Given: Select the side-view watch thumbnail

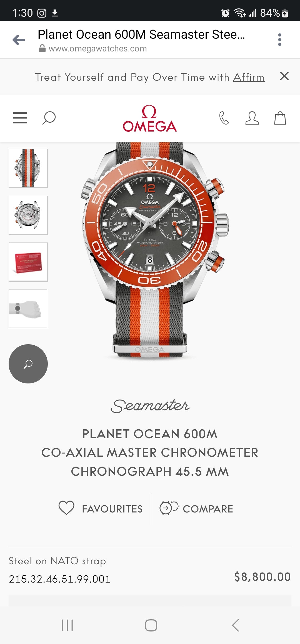Looking at the screenshot, I should tap(28, 168).
